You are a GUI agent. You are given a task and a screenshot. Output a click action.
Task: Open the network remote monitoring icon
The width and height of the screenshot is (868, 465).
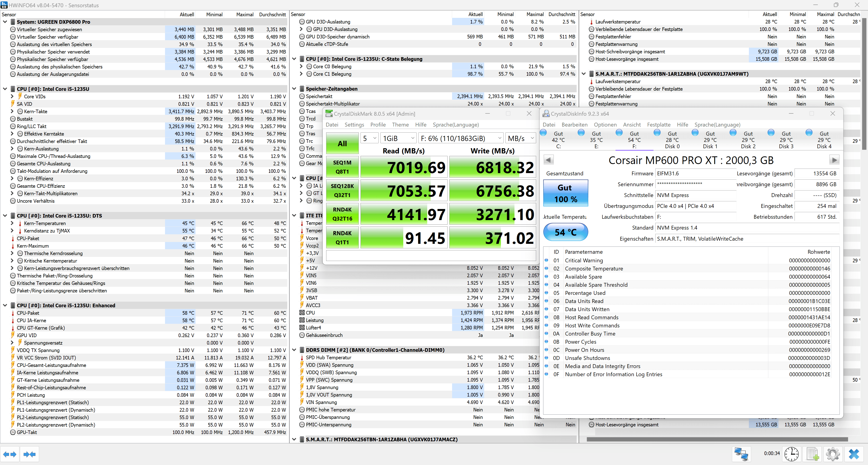point(741,454)
